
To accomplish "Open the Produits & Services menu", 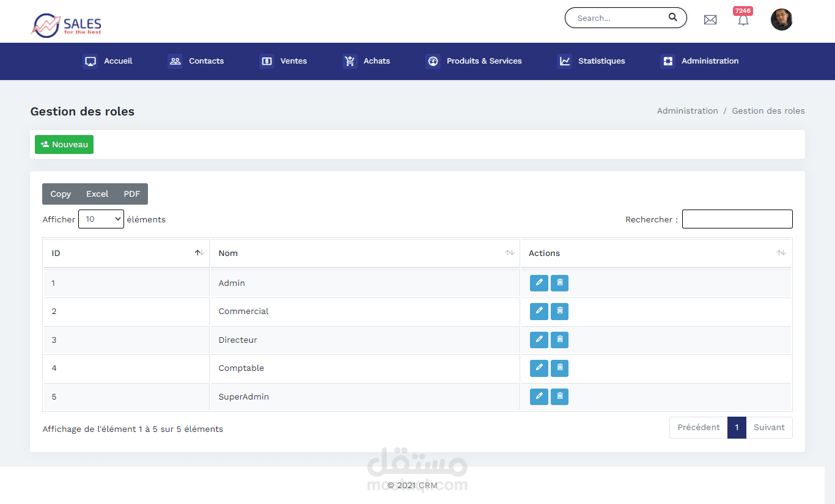I will pyautogui.click(x=474, y=61).
